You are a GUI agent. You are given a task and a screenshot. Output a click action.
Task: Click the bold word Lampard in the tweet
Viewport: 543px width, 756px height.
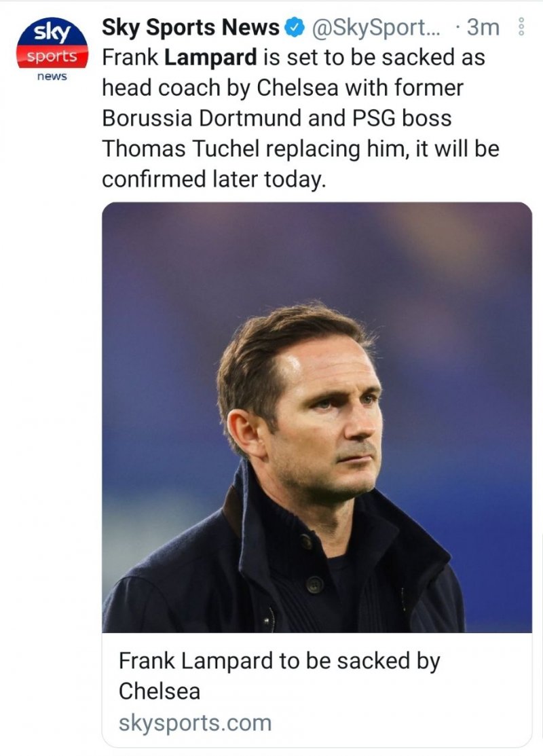point(210,58)
